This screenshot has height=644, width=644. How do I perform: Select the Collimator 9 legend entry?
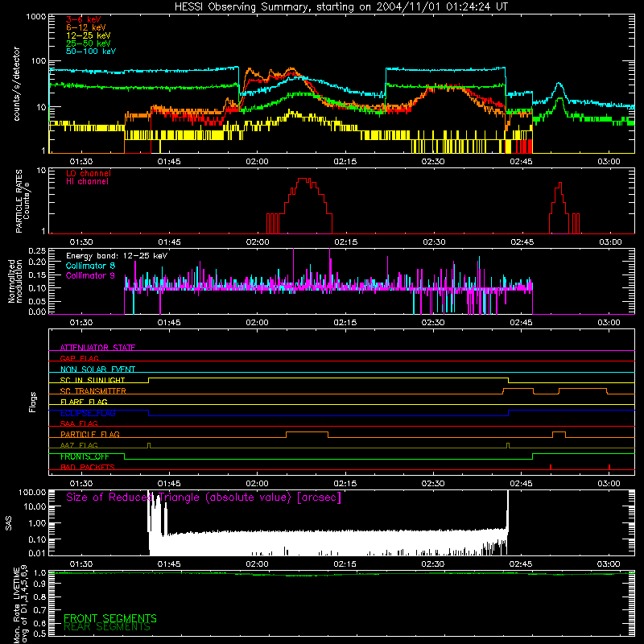(x=90, y=275)
